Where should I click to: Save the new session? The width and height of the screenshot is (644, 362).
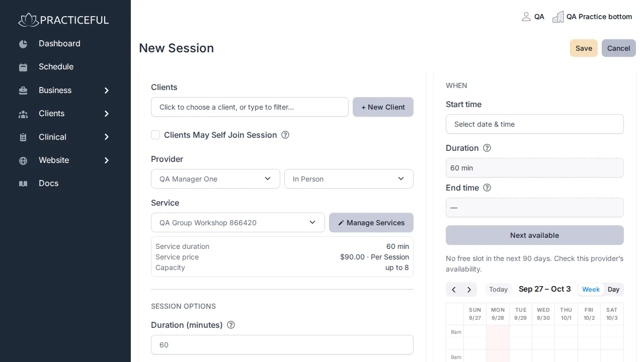pyautogui.click(x=584, y=48)
